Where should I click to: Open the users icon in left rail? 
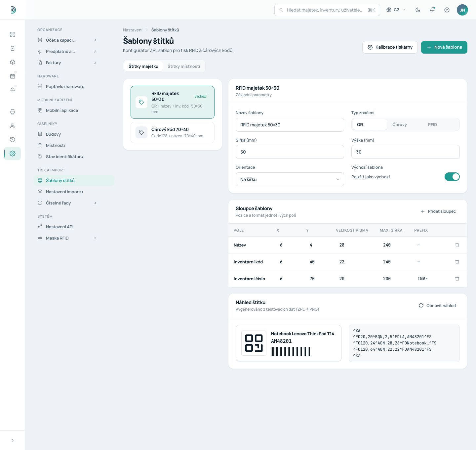click(x=13, y=126)
